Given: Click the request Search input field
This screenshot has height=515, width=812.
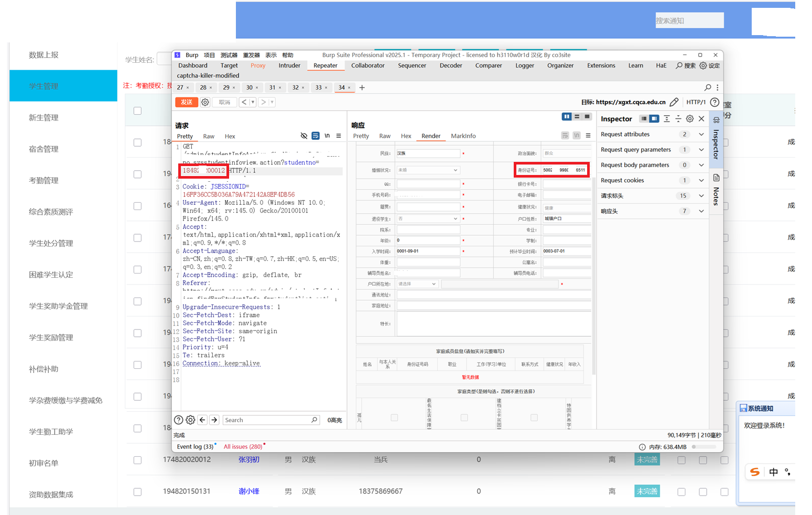Looking at the screenshot, I should (267, 420).
